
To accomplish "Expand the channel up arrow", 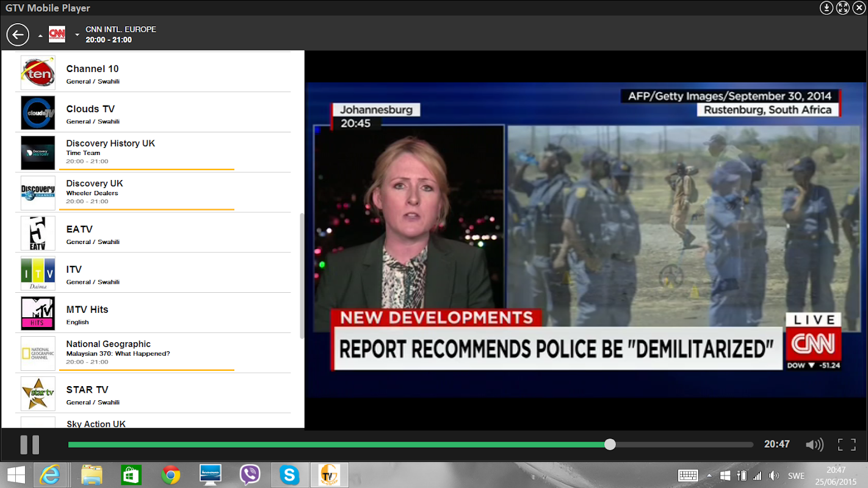I will (40, 35).
